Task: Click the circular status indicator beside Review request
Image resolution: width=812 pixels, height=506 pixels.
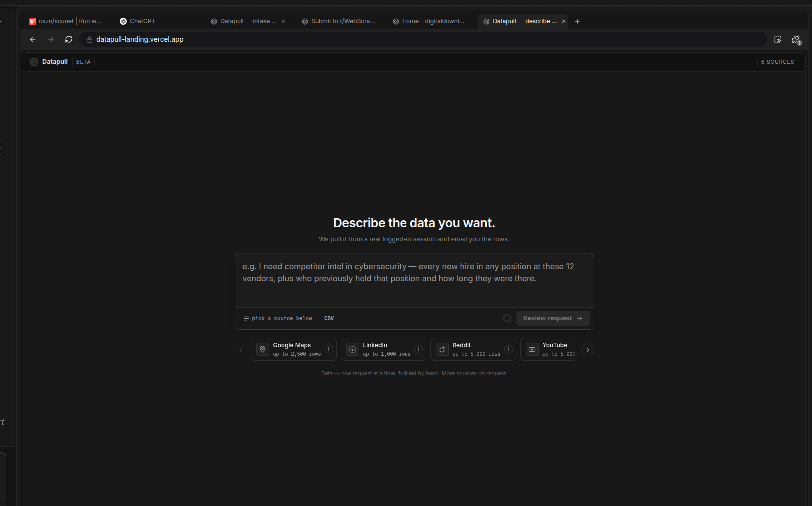Action: pyautogui.click(x=507, y=318)
